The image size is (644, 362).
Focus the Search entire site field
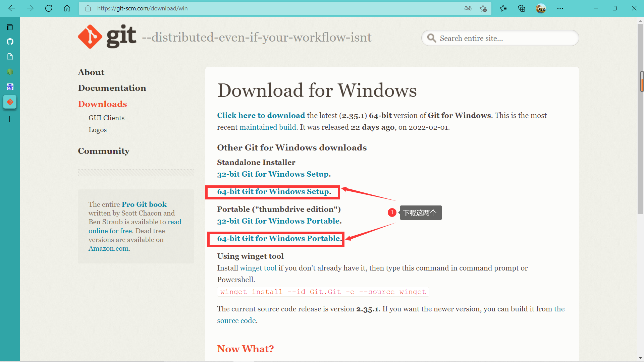click(x=500, y=38)
